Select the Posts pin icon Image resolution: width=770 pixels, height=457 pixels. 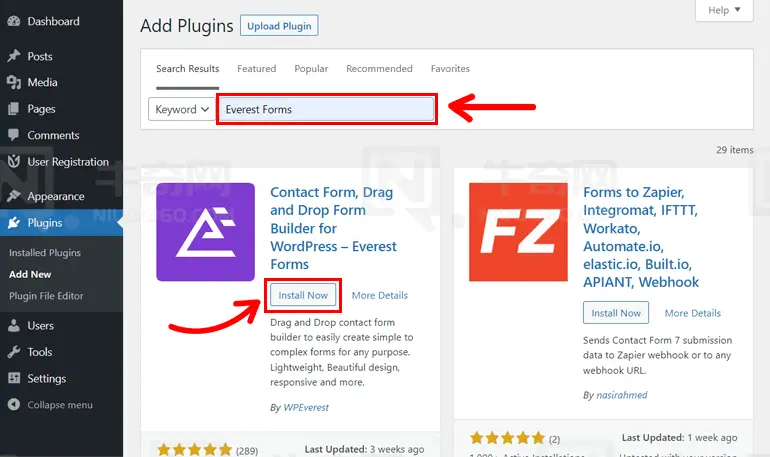(14, 56)
